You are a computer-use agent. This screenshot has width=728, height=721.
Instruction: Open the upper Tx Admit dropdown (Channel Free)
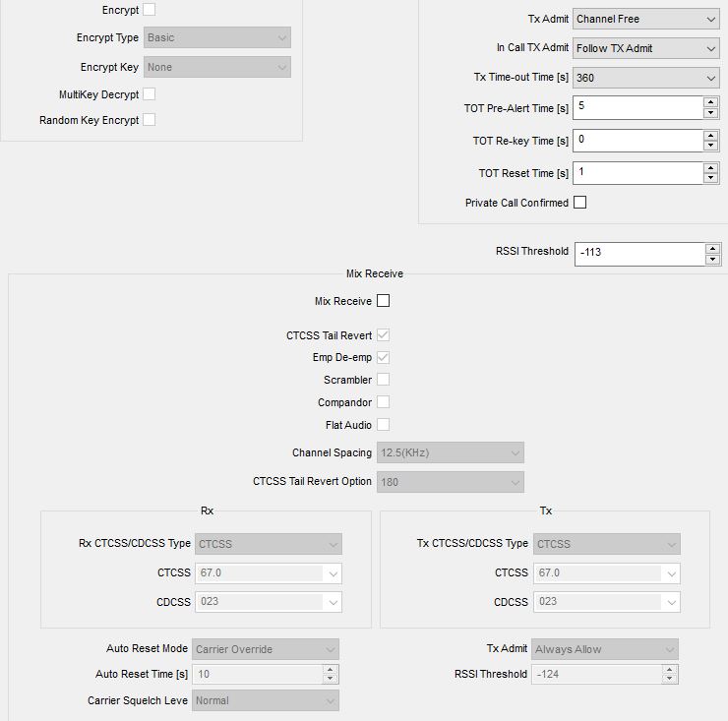[x=645, y=19]
